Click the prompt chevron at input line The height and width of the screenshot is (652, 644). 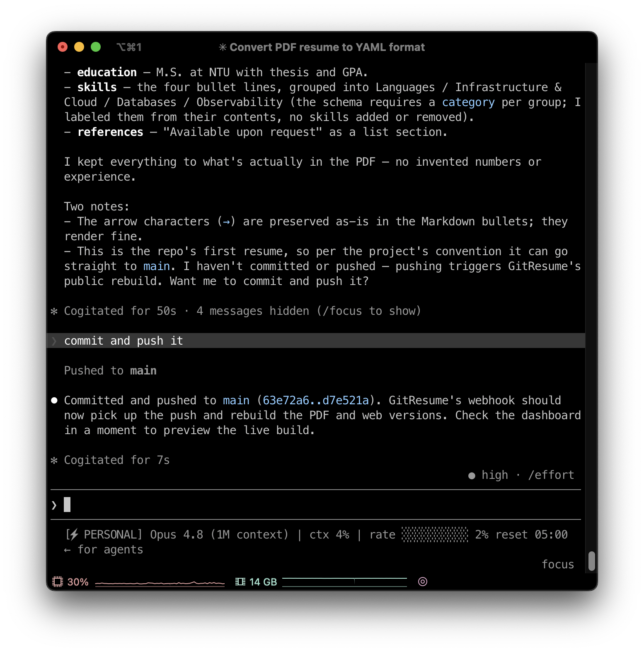pyautogui.click(x=54, y=505)
